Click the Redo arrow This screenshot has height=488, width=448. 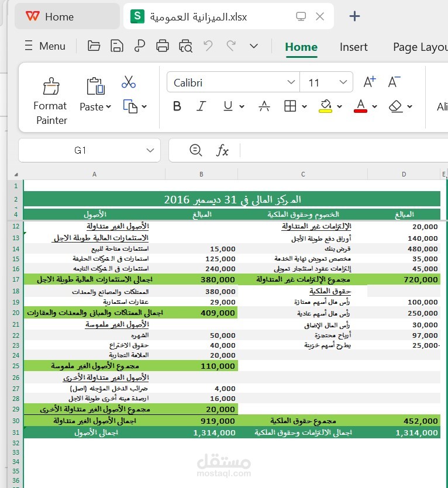click(x=231, y=46)
